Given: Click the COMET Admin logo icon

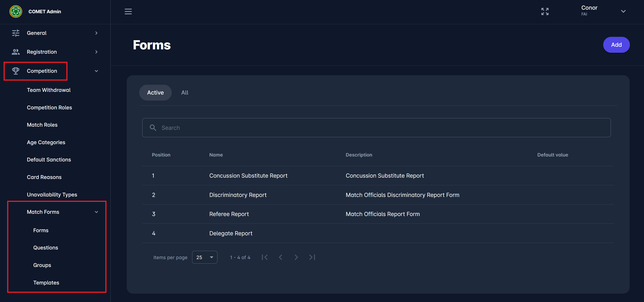Looking at the screenshot, I should 16,11.
